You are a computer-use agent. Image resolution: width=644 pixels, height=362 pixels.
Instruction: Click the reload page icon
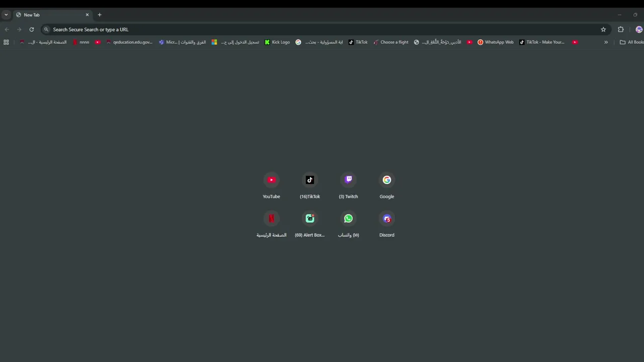coord(32,30)
